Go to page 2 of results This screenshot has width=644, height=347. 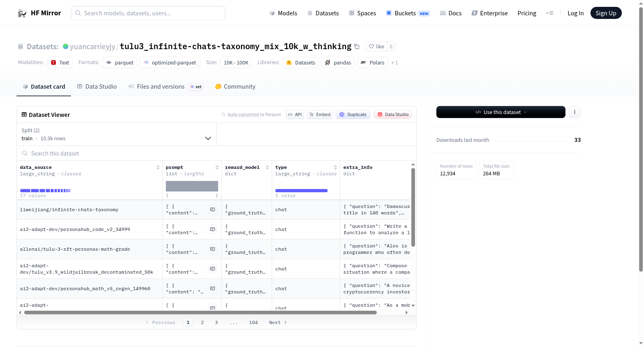pos(202,322)
